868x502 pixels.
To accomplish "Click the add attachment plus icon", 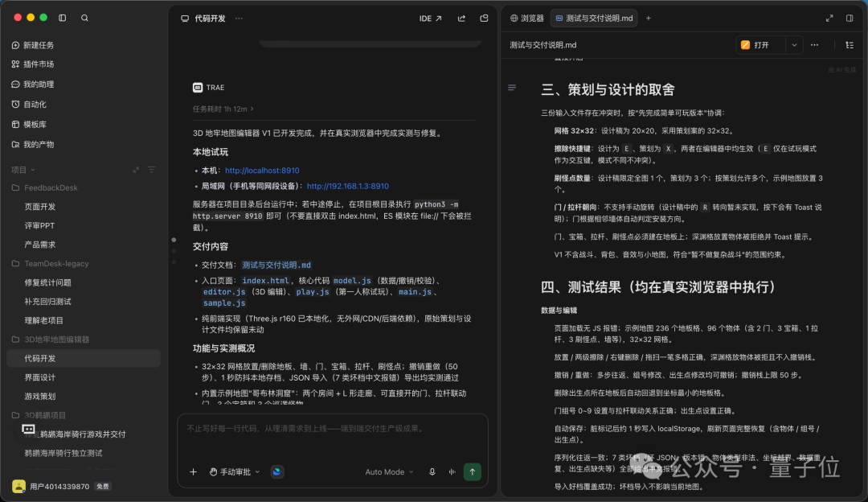I will [193, 471].
